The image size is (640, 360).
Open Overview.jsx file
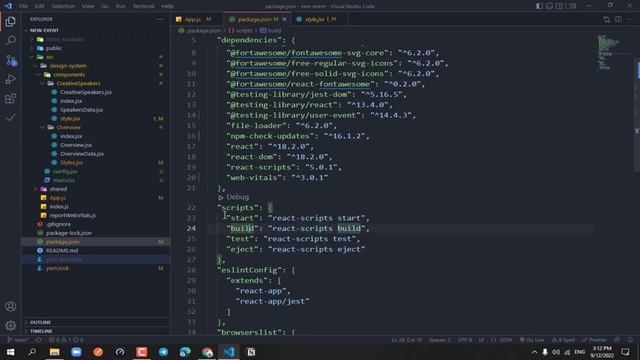(x=76, y=145)
